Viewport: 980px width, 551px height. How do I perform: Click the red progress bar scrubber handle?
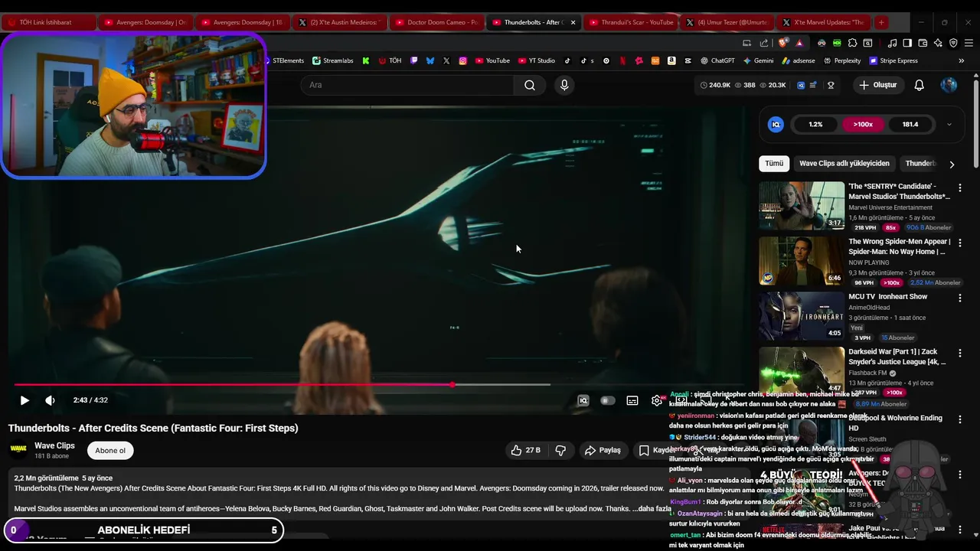452,385
